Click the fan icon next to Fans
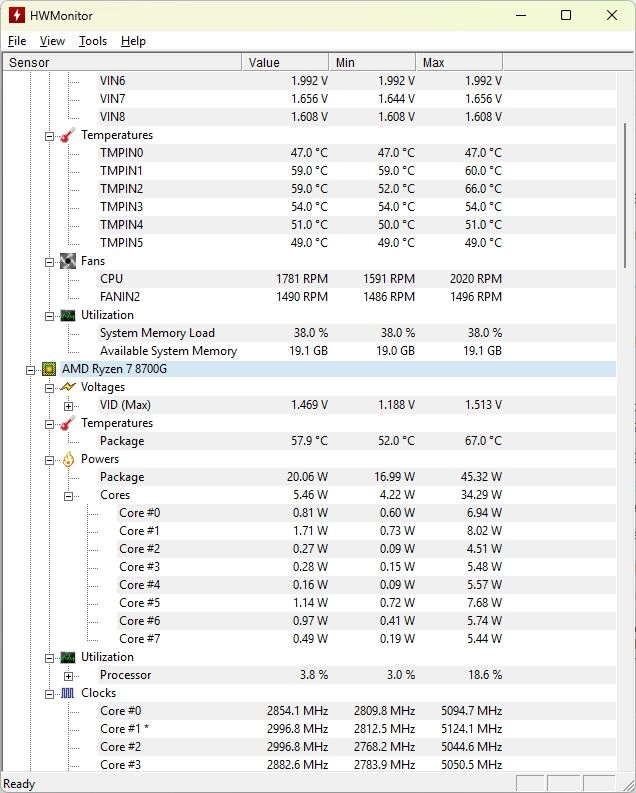 coord(68,261)
